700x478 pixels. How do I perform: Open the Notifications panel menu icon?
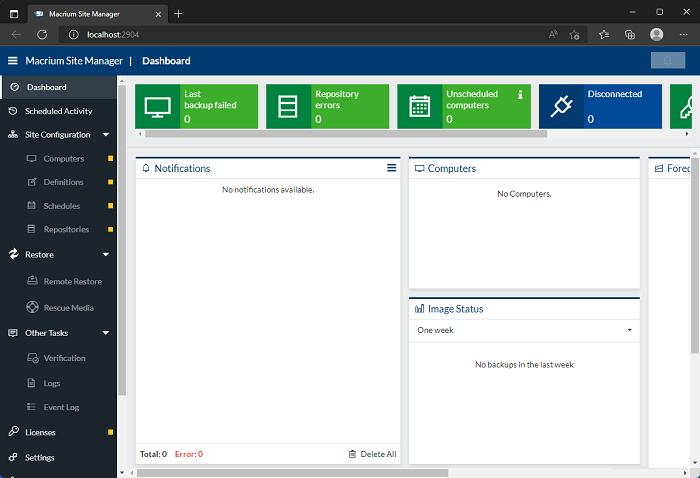click(392, 168)
